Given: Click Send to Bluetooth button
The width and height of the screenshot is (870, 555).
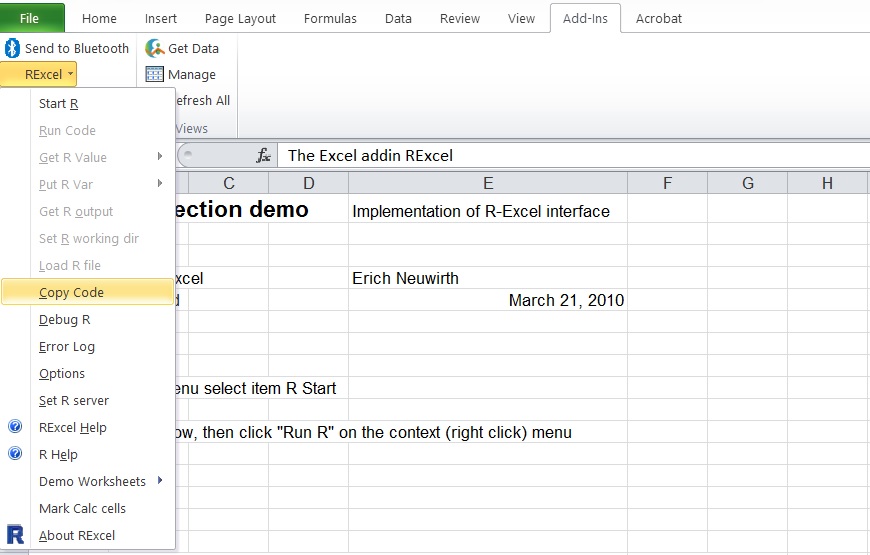Looking at the screenshot, I should tap(67, 48).
